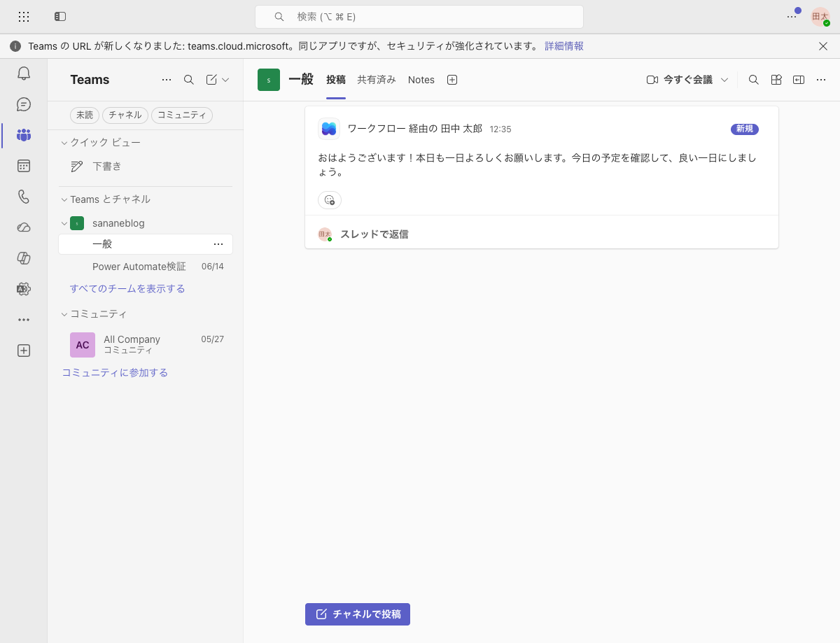840x643 pixels.
Task: Open Copilot icon in left rail
Action: tap(24, 258)
